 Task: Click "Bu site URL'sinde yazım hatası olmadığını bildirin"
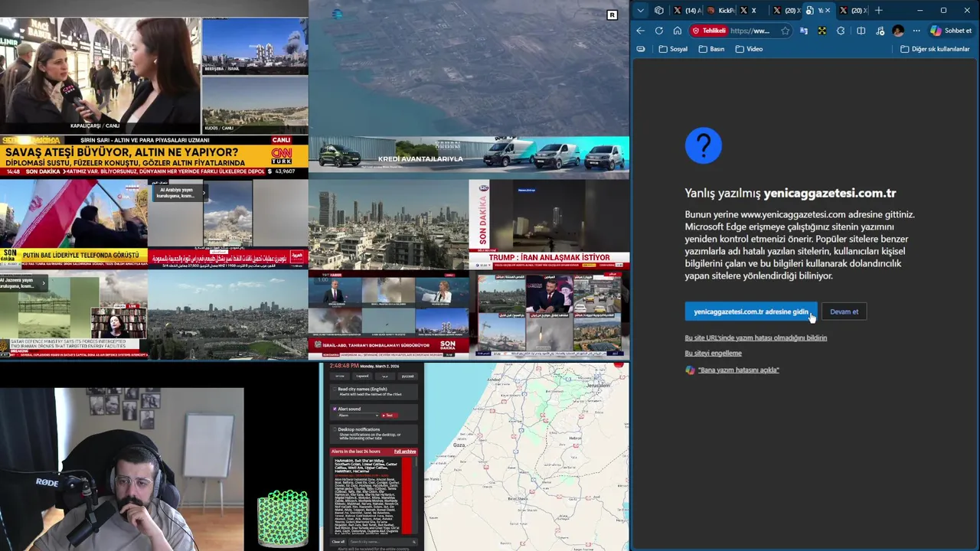pyautogui.click(x=756, y=337)
